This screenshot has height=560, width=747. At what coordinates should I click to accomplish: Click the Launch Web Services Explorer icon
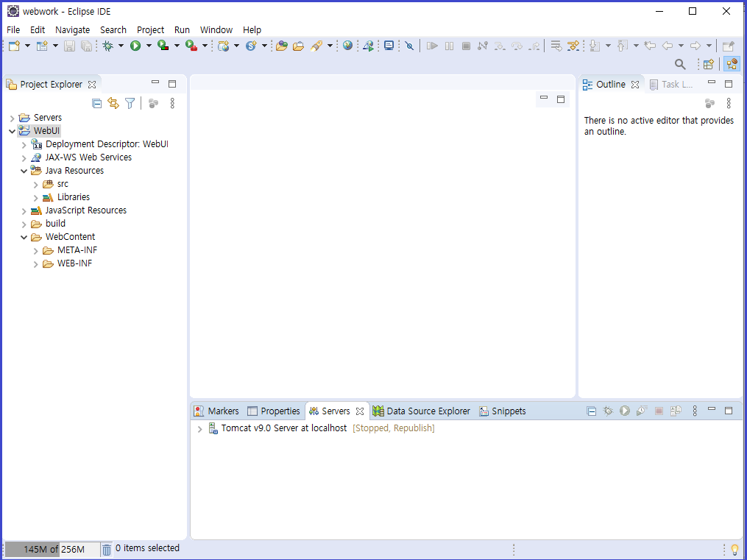coord(368,46)
